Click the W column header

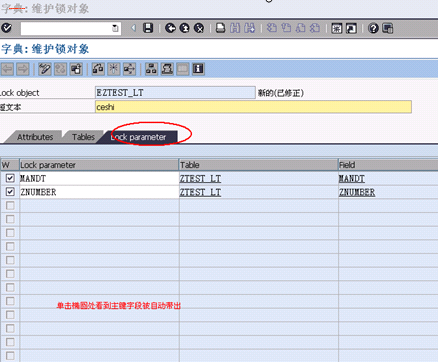(10, 165)
